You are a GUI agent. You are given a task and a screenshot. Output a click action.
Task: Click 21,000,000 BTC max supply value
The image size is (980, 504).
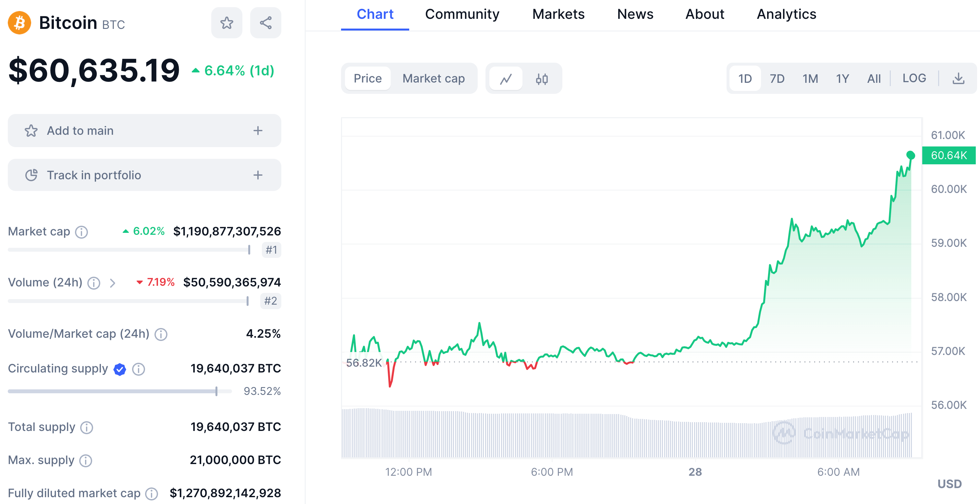(x=236, y=460)
